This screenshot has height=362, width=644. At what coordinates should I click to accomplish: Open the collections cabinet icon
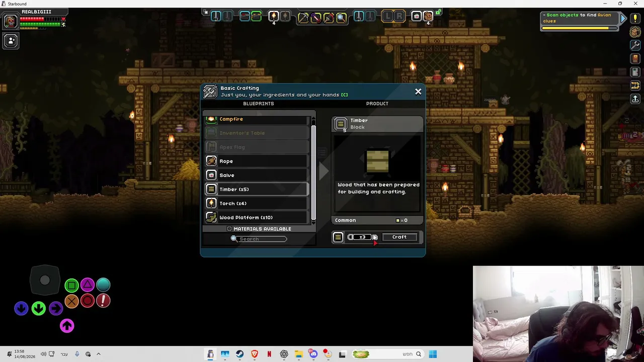coord(635,72)
